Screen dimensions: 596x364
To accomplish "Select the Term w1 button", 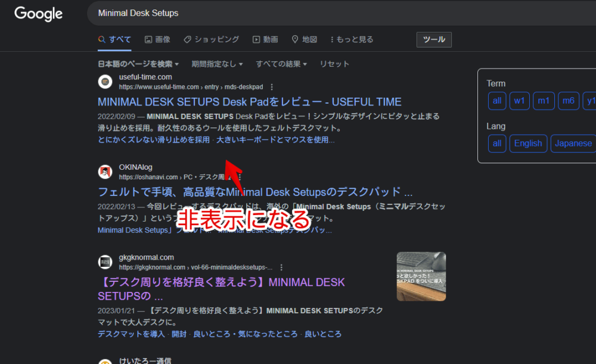I will (519, 101).
